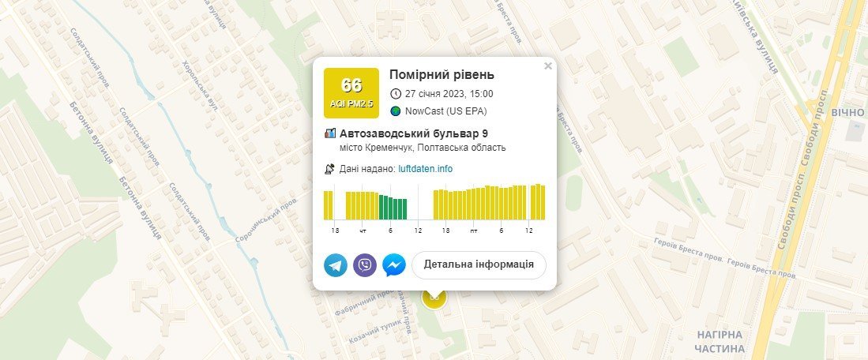Click the green bars in the chart

click(x=393, y=207)
